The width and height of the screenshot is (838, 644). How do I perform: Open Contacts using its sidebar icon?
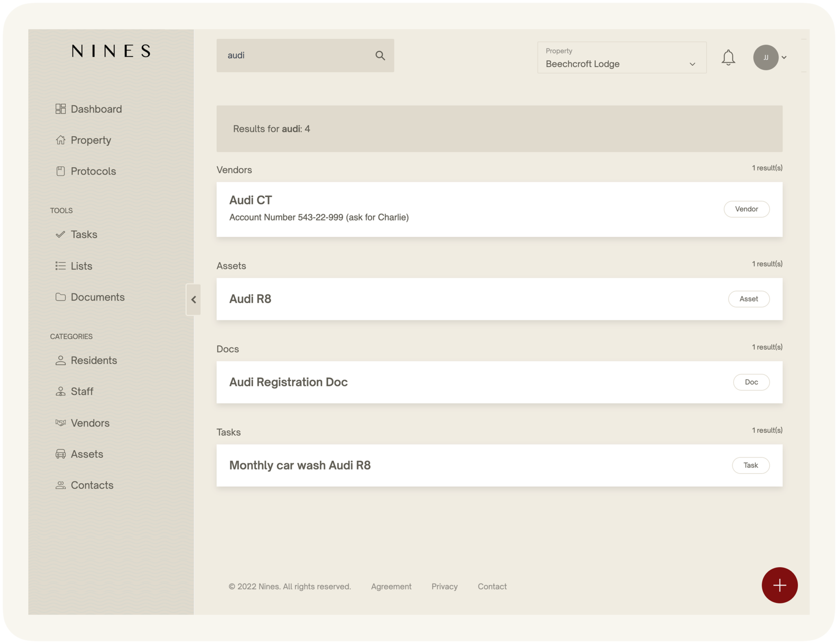point(60,485)
